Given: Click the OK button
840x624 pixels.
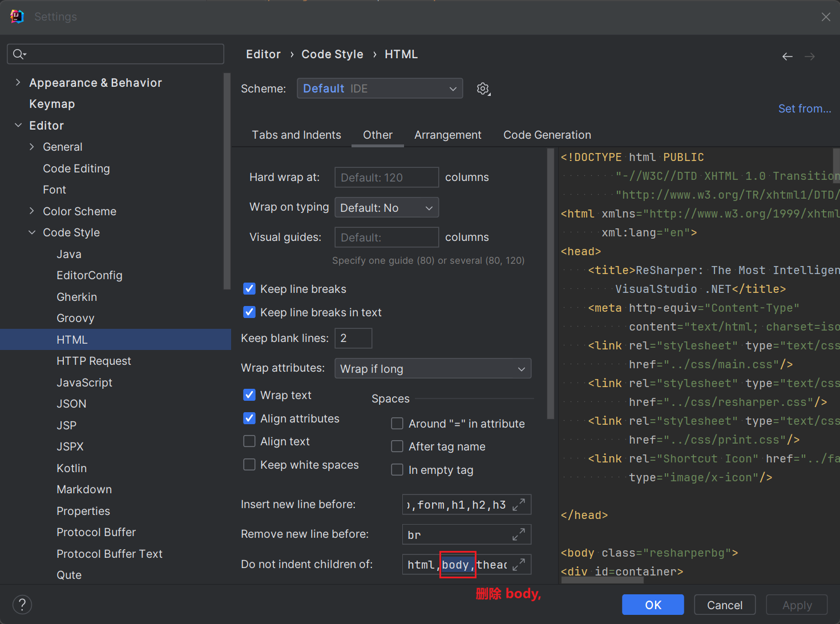Looking at the screenshot, I should [653, 605].
